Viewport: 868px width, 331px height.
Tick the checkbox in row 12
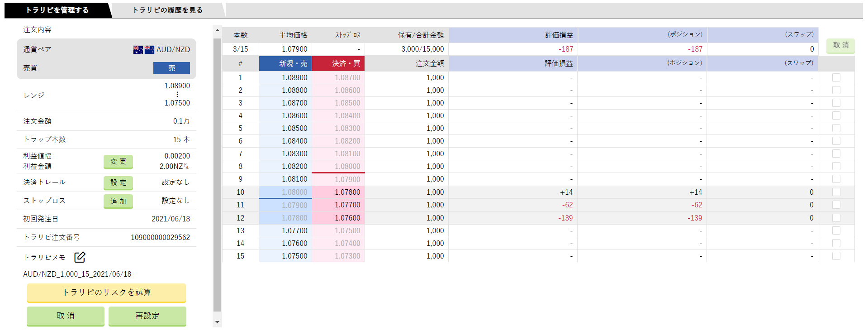[x=836, y=218]
